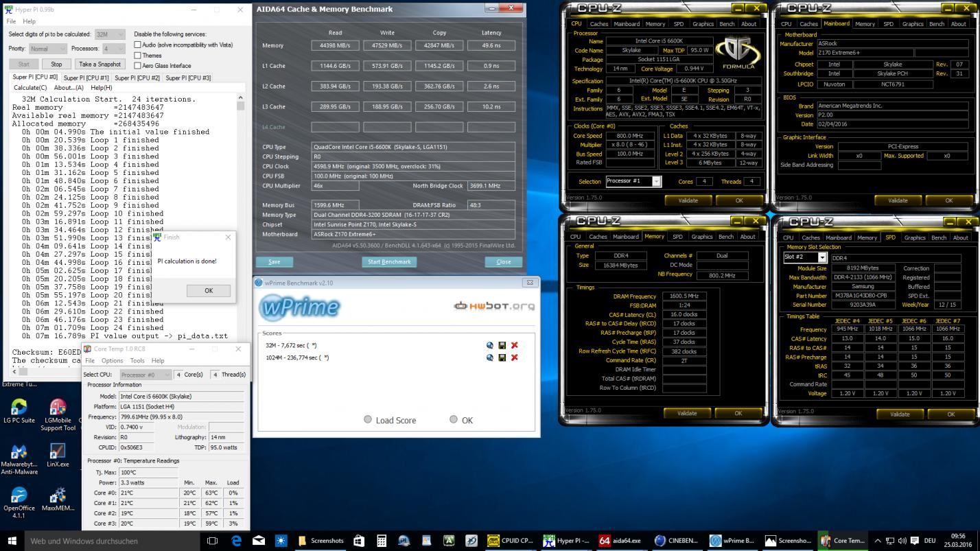Screen dimensions: 980x551
Task: Open web submit icon for 32M score
Action: click(490, 345)
